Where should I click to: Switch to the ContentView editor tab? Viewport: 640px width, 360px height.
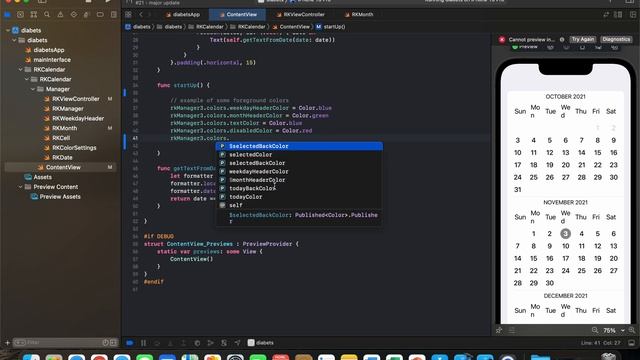pos(238,14)
